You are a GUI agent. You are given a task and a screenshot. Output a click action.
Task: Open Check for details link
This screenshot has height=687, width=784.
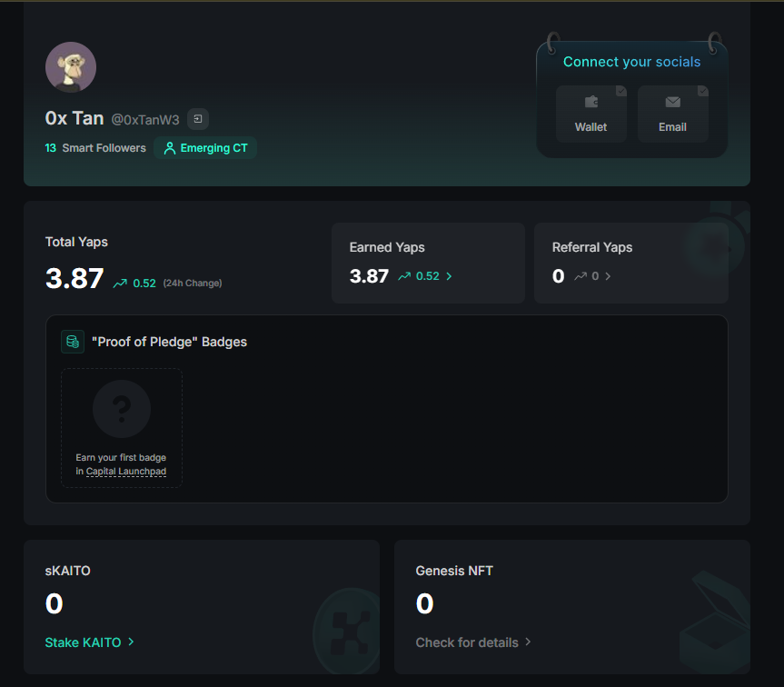[467, 642]
